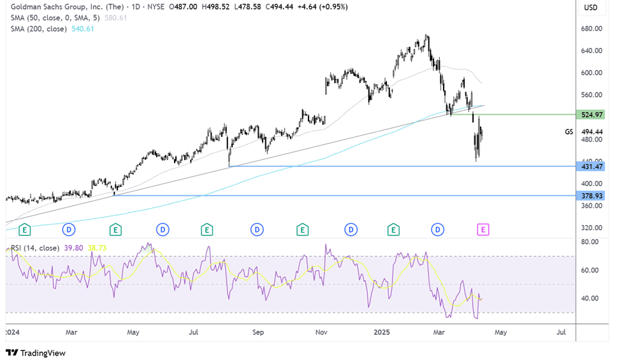The image size is (640, 364).
Task: Select the SMA (200, close) indicator legend
Action: coord(39,29)
